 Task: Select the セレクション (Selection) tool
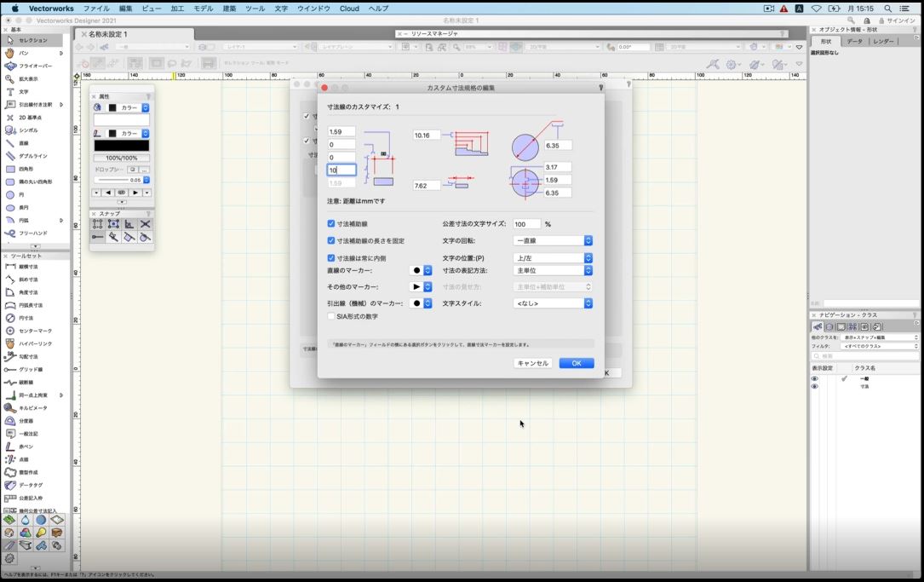33,40
